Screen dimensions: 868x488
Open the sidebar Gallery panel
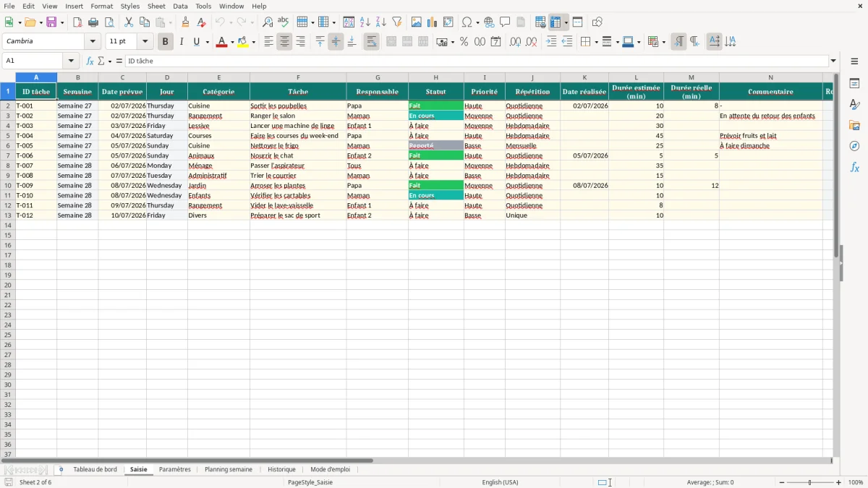pyautogui.click(x=854, y=125)
